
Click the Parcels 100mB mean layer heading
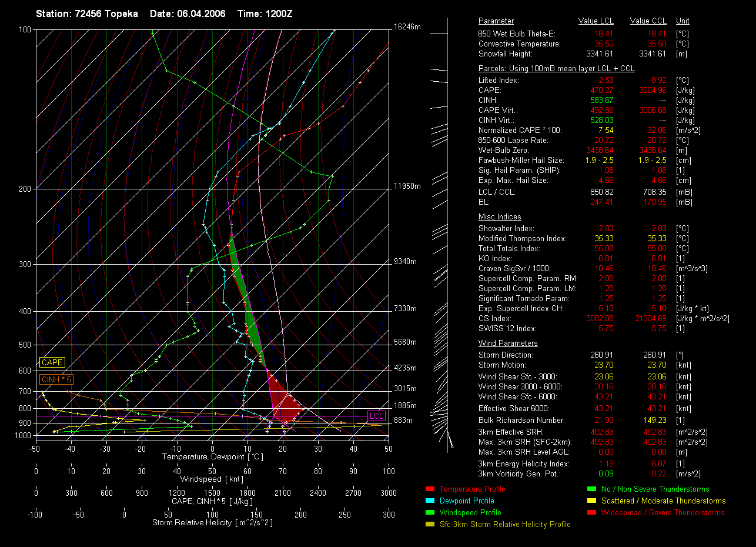556,69
